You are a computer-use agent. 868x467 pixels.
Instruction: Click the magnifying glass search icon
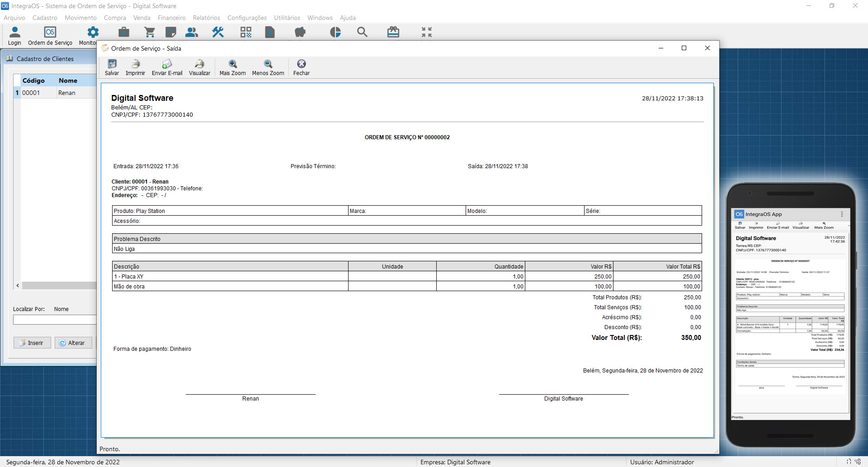coord(362,32)
